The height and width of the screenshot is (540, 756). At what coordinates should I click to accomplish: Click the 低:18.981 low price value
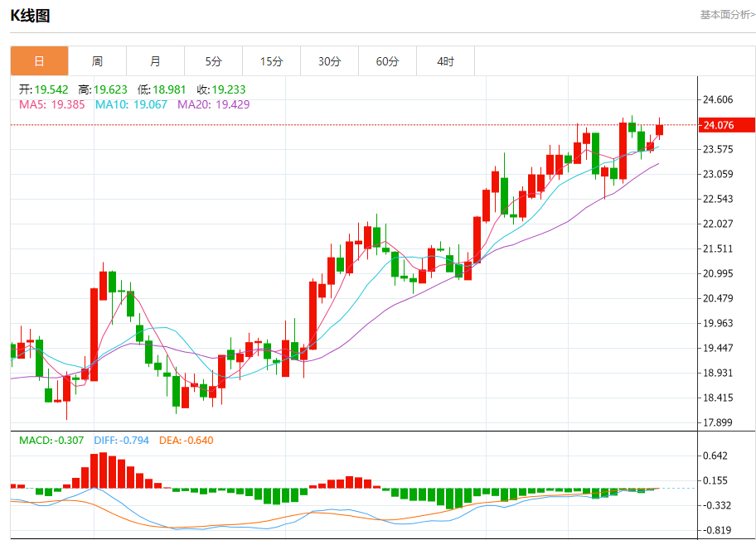162,89
